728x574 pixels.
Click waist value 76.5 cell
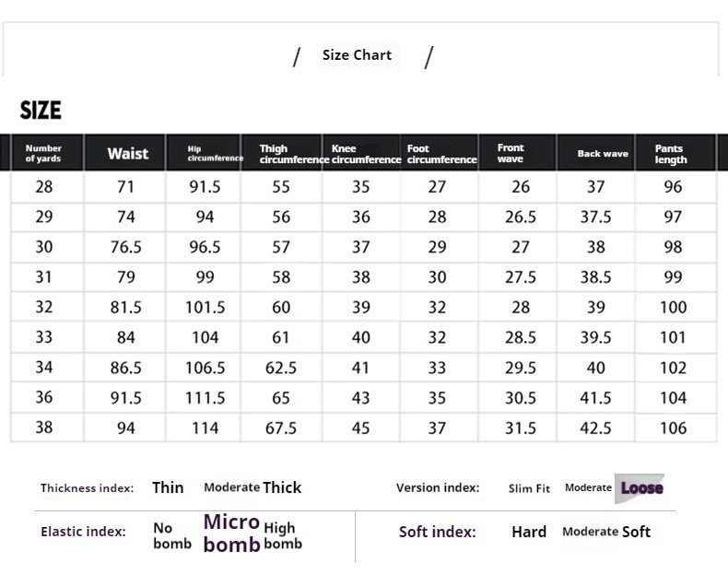[126, 247]
